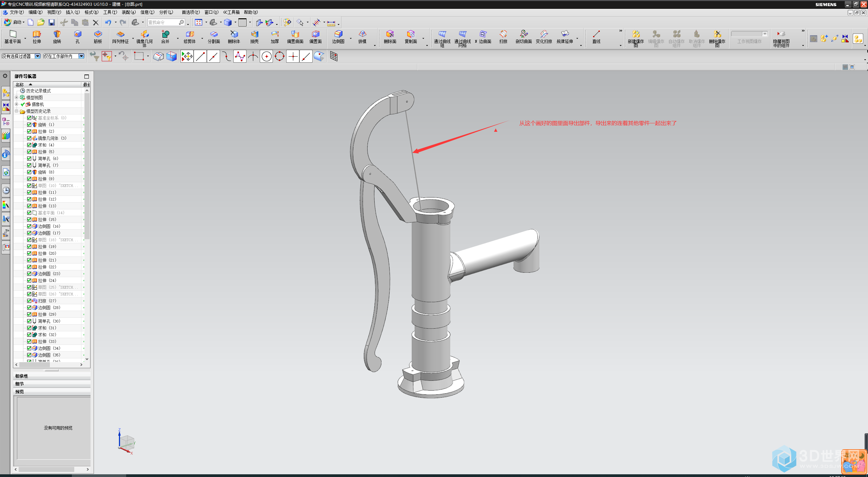The image size is (868, 477).
Task: Open the GC工具箱 menu
Action: [x=231, y=12]
